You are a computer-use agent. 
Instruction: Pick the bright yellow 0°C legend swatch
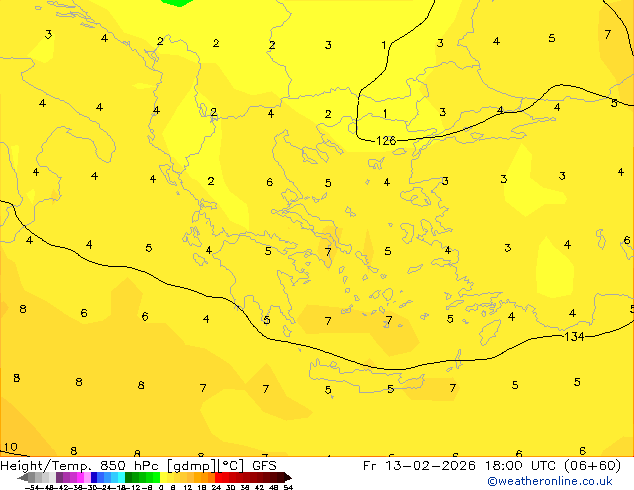coord(164,477)
